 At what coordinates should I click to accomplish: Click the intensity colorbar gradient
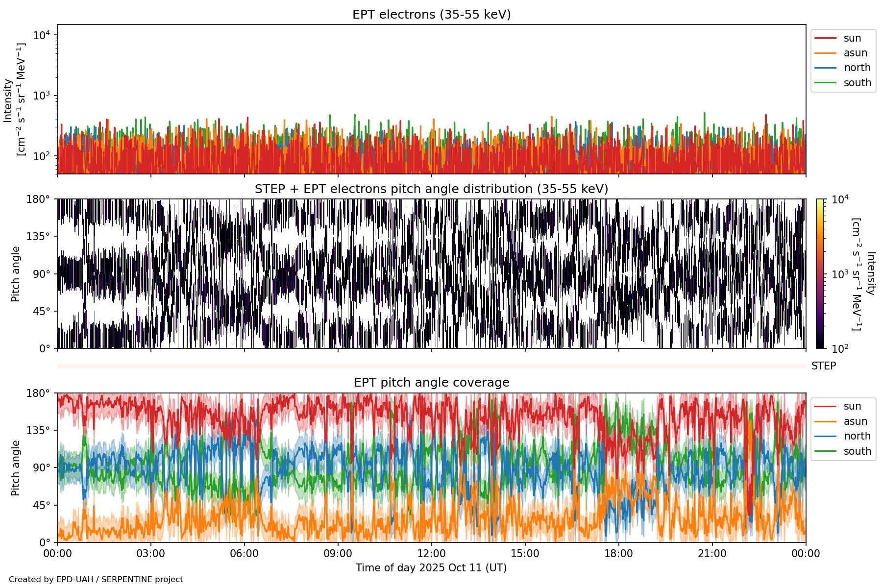pos(820,273)
